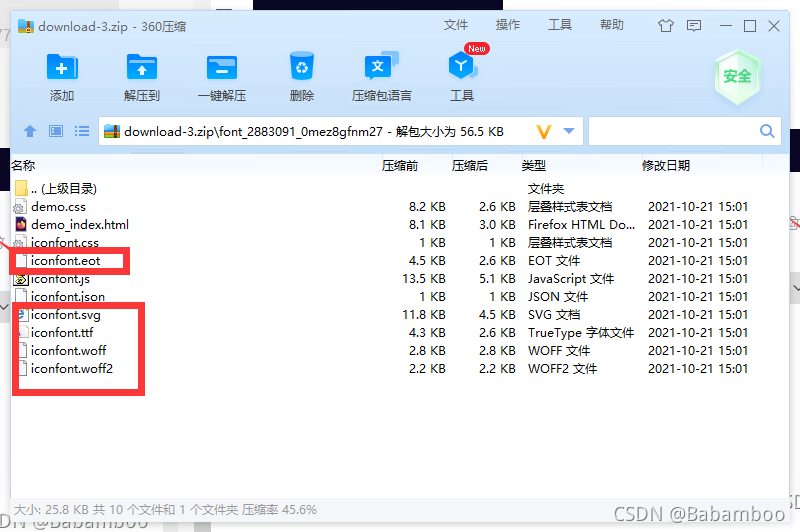This screenshot has height=532, width=800.
Task: Click the 360压缩 app icon in title bar
Action: (26, 26)
